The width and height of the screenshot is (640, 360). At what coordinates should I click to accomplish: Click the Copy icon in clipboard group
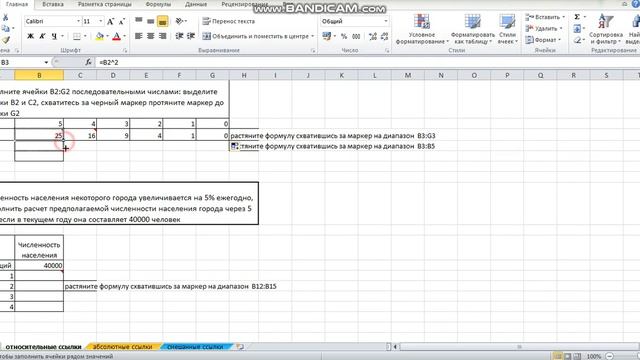click(x=5, y=29)
